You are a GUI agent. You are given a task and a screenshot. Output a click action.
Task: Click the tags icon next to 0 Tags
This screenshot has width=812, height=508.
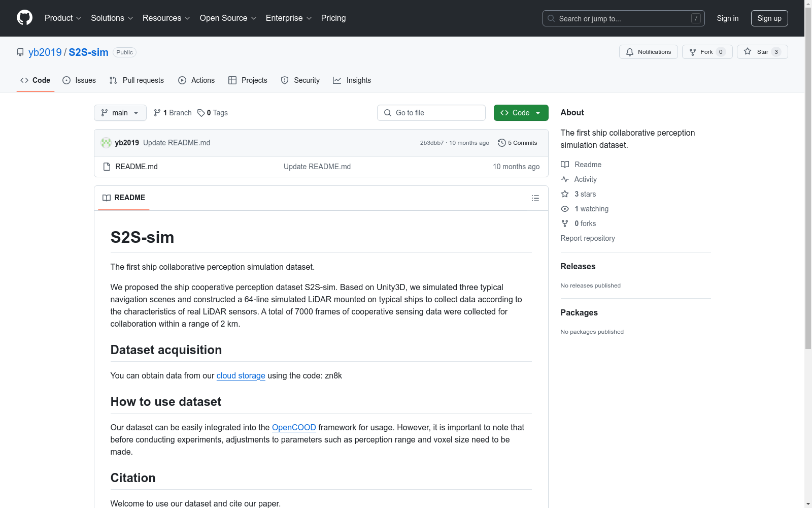coord(201,113)
